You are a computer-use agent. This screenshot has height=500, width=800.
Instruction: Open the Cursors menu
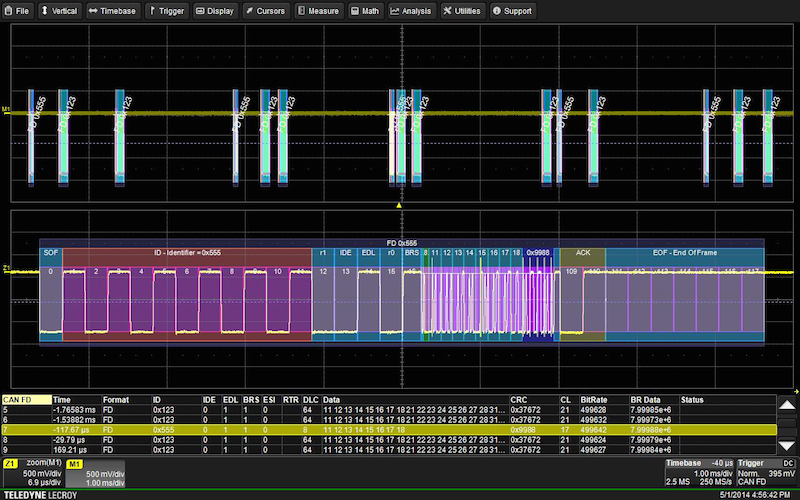coord(266,11)
